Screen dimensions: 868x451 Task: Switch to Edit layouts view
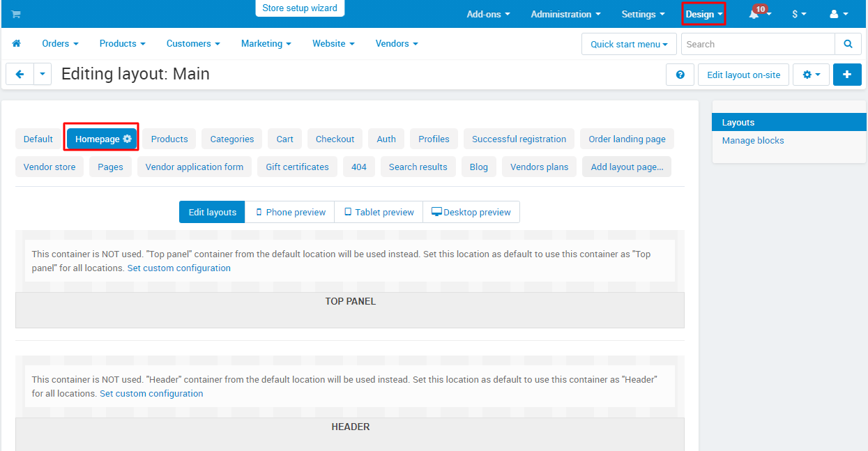212,212
